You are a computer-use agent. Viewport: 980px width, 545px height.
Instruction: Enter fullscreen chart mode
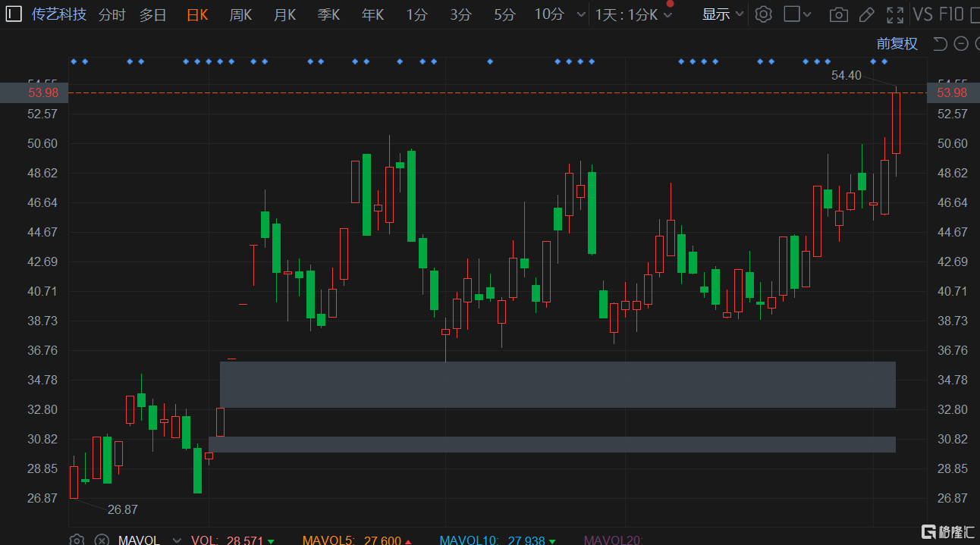point(895,14)
